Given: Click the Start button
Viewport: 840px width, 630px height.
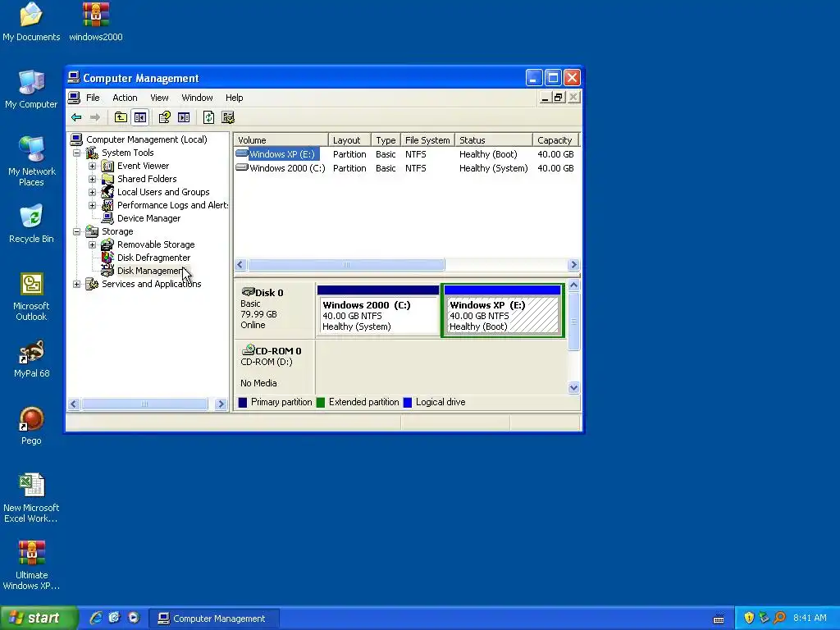Looking at the screenshot, I should point(39,619).
